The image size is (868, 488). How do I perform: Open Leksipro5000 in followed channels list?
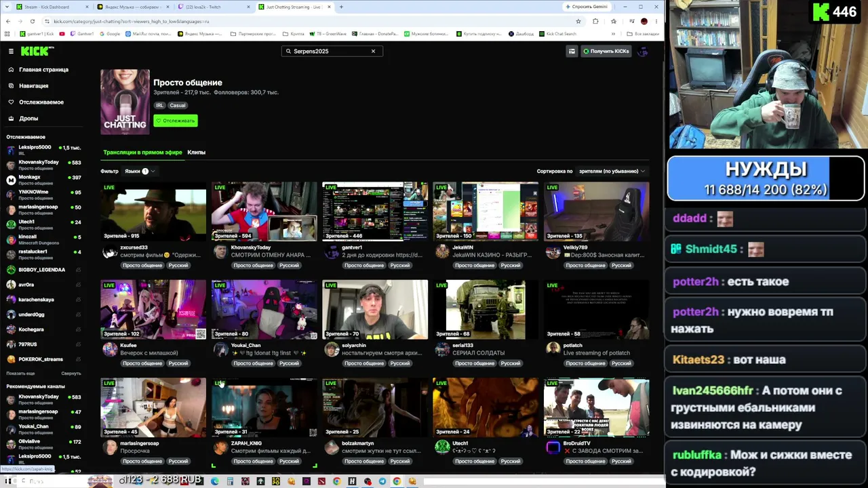coord(43,150)
